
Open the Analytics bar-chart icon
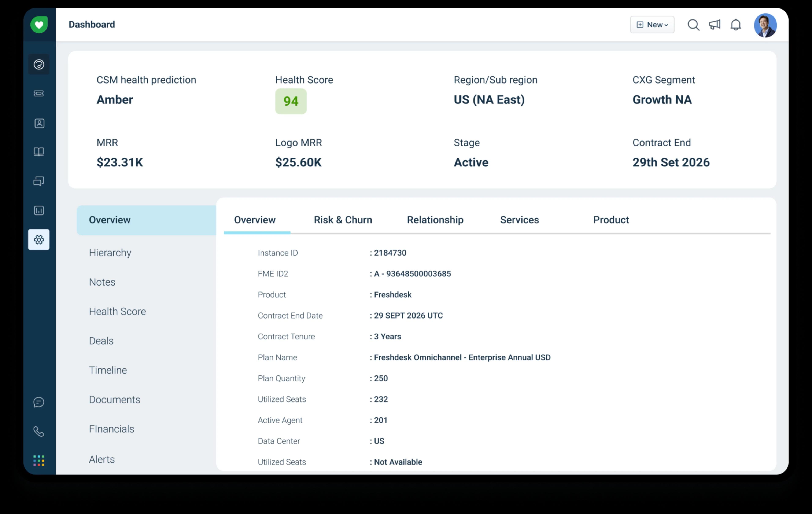click(x=39, y=210)
